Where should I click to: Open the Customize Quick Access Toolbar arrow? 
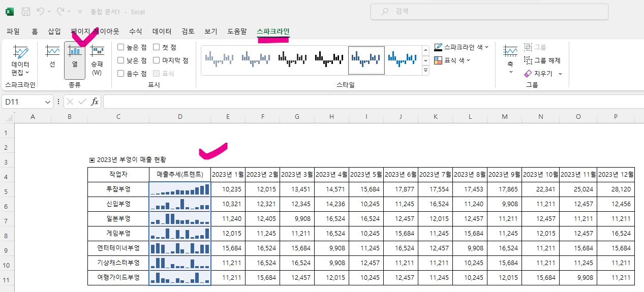pos(80,11)
